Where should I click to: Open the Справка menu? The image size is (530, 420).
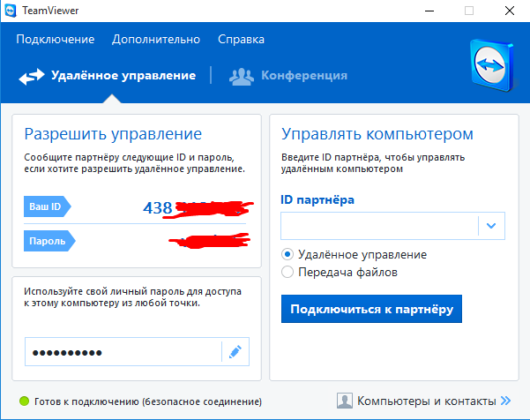pos(241,40)
